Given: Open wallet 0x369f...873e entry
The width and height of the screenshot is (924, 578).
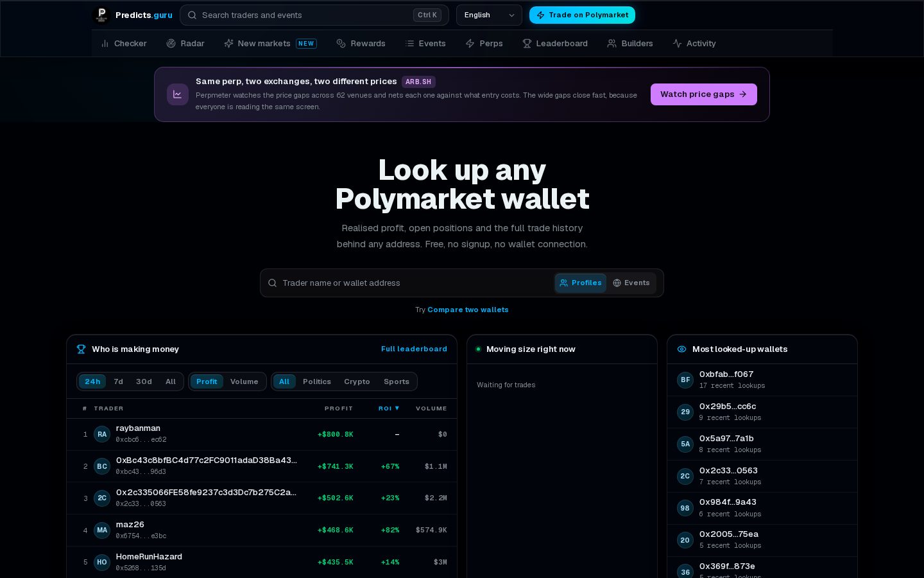Looking at the screenshot, I should 762,568.
